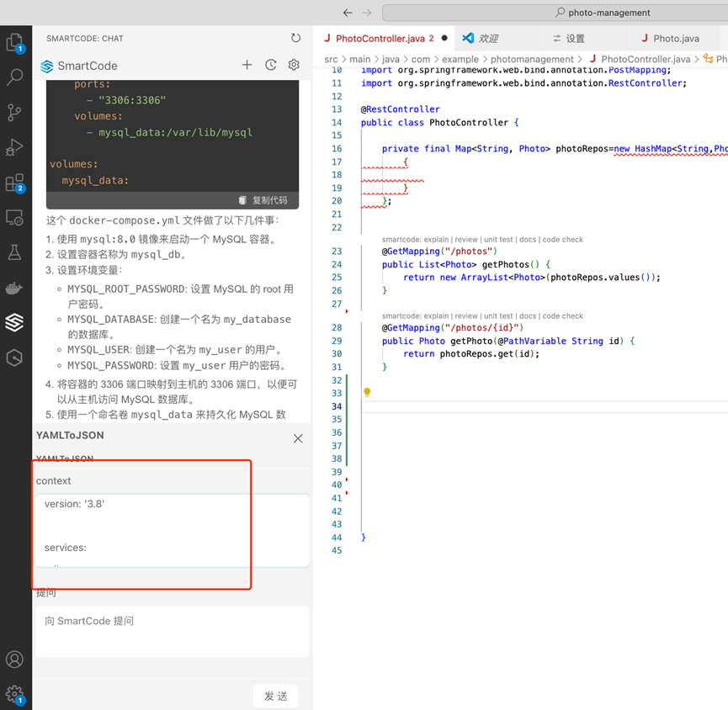Open the hexagon extension view icon
This screenshot has height=710, width=728.
14,358
